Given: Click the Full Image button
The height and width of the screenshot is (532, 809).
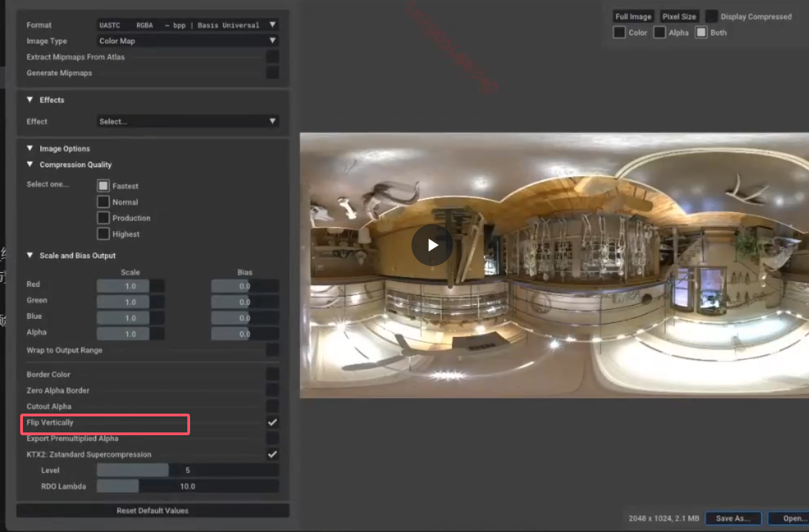Looking at the screenshot, I should 633,17.
